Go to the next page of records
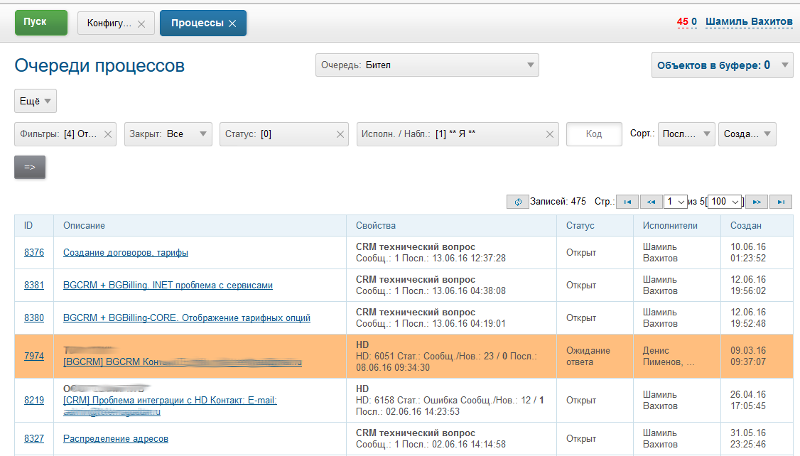Screen dimensions: 800x456 [757, 201]
